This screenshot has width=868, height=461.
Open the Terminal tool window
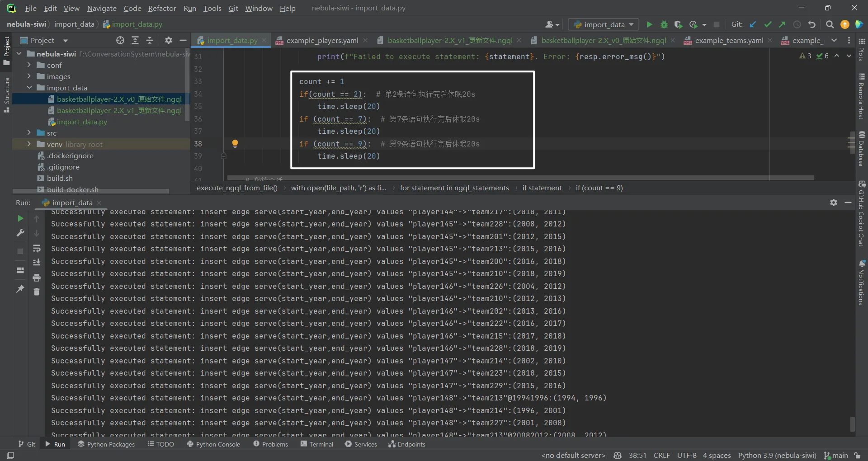[x=316, y=444]
